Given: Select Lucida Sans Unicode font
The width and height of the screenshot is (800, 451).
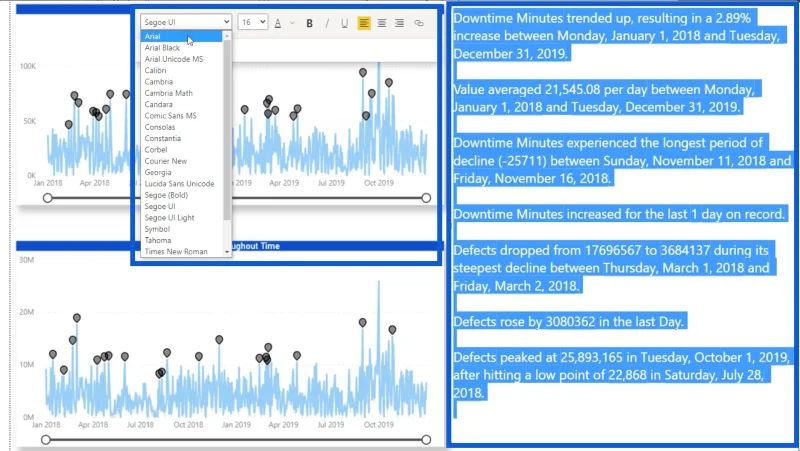Looking at the screenshot, I should [x=181, y=184].
